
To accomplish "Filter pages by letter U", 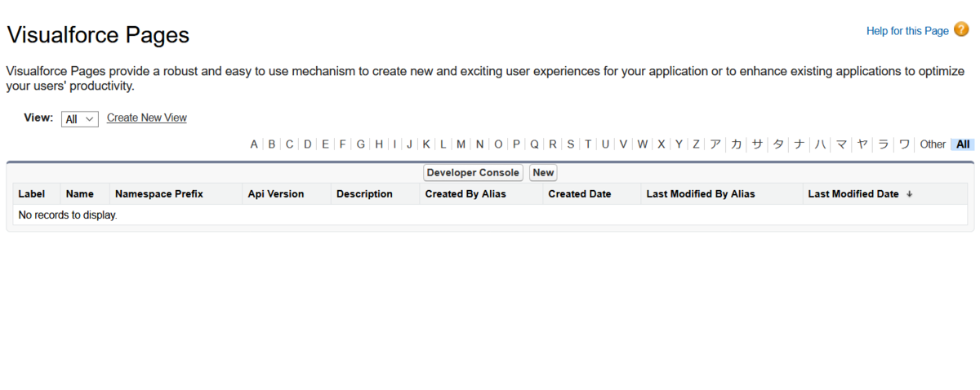I will 605,144.
